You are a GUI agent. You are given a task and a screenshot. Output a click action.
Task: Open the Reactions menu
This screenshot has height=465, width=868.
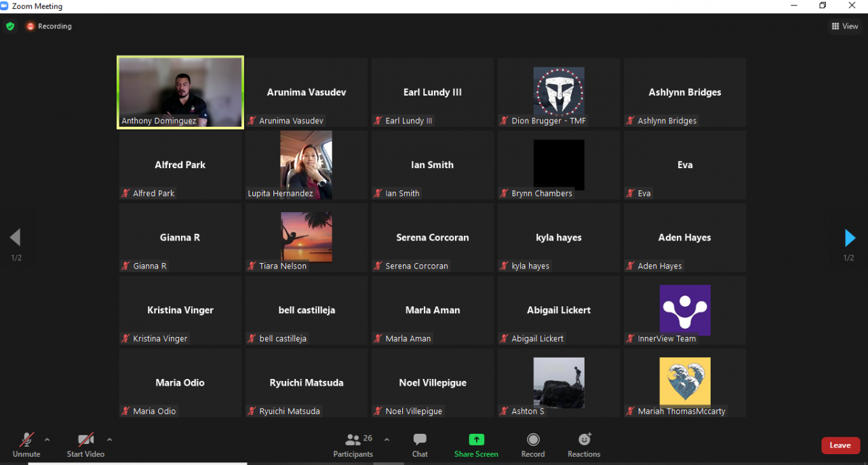[584, 445]
